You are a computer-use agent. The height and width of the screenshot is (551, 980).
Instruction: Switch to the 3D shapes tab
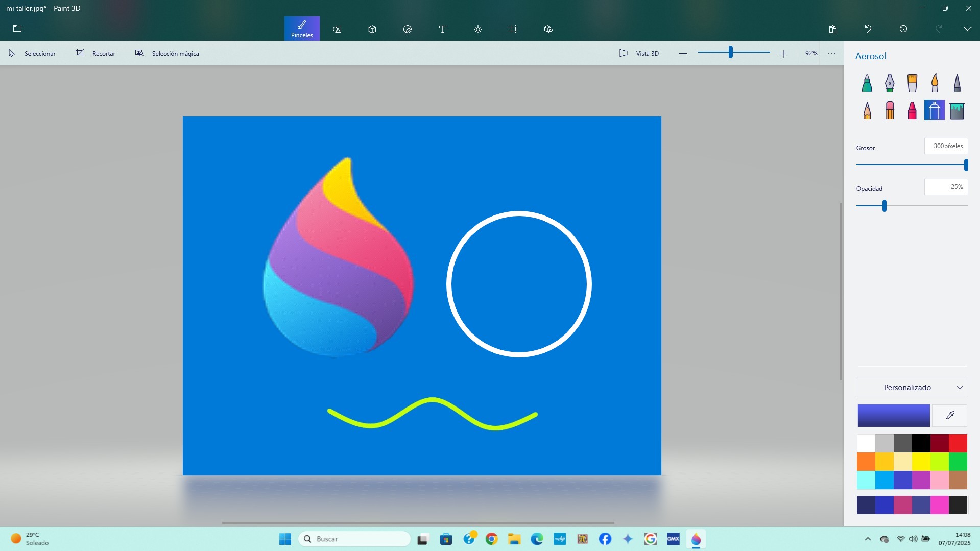click(x=372, y=29)
